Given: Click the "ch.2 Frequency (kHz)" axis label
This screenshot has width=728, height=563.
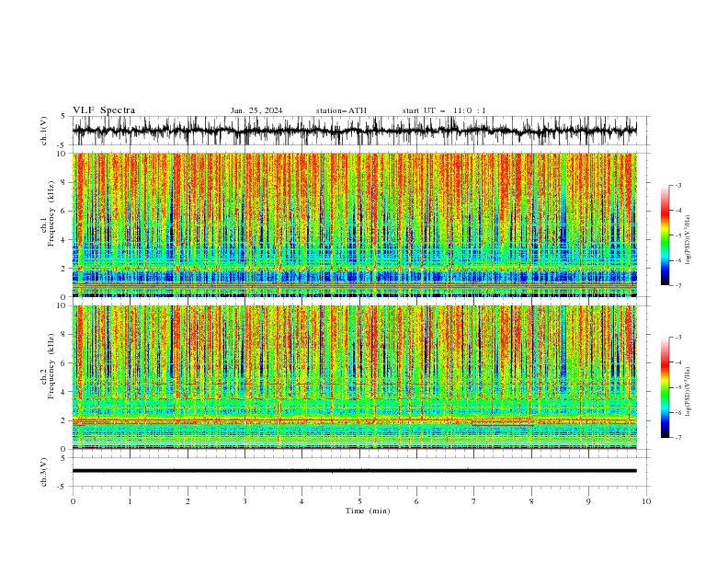Looking at the screenshot, I should (x=48, y=366).
